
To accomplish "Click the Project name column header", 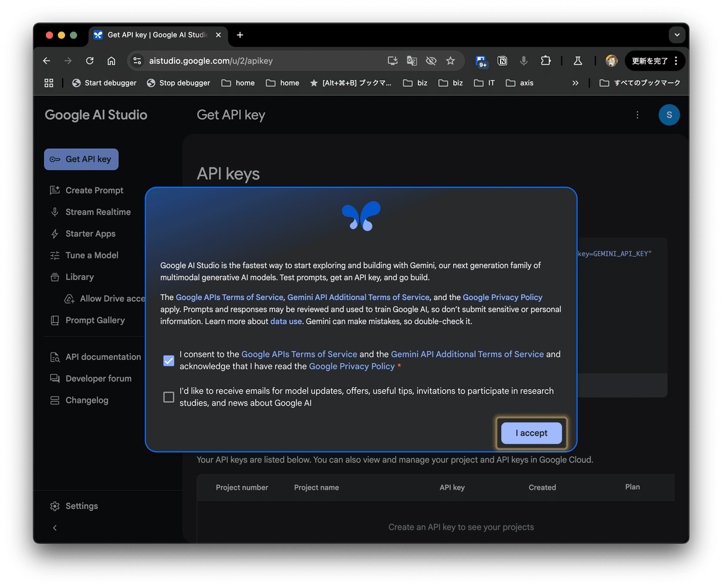I will pyautogui.click(x=316, y=487).
